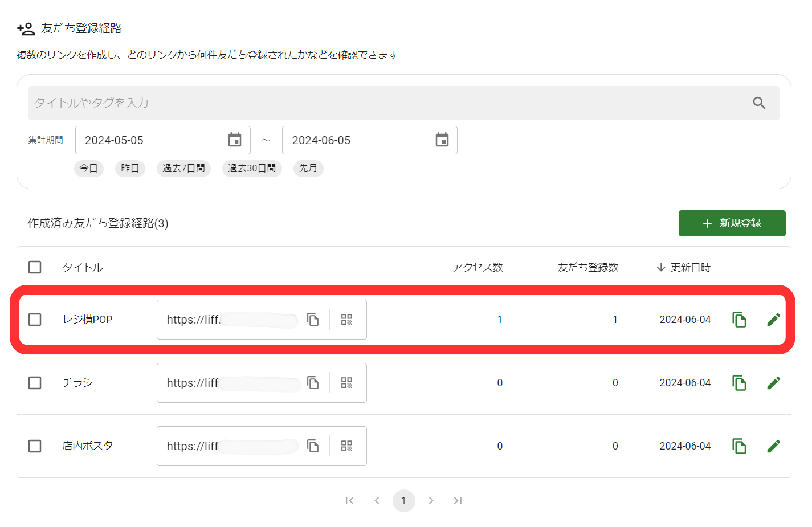Open the edit pencil for 店内ポスター

(x=774, y=446)
